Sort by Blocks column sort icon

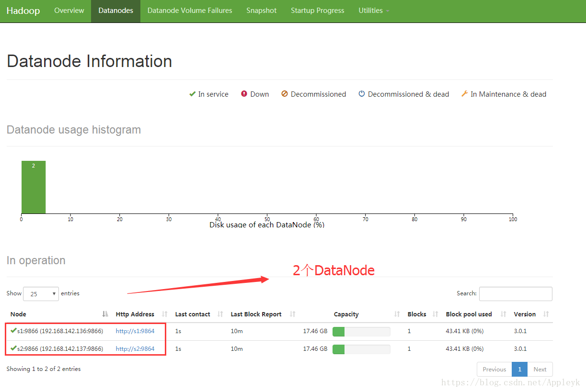pos(436,314)
